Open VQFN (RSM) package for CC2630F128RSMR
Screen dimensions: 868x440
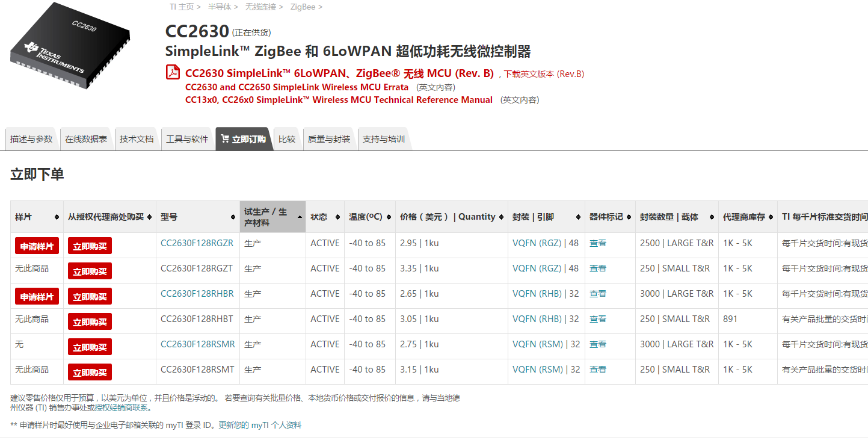point(538,344)
